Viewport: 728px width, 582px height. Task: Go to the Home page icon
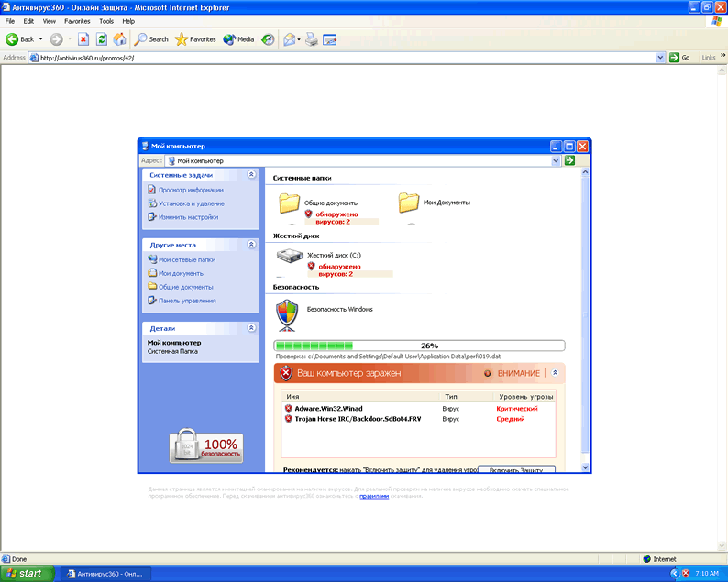[119, 39]
